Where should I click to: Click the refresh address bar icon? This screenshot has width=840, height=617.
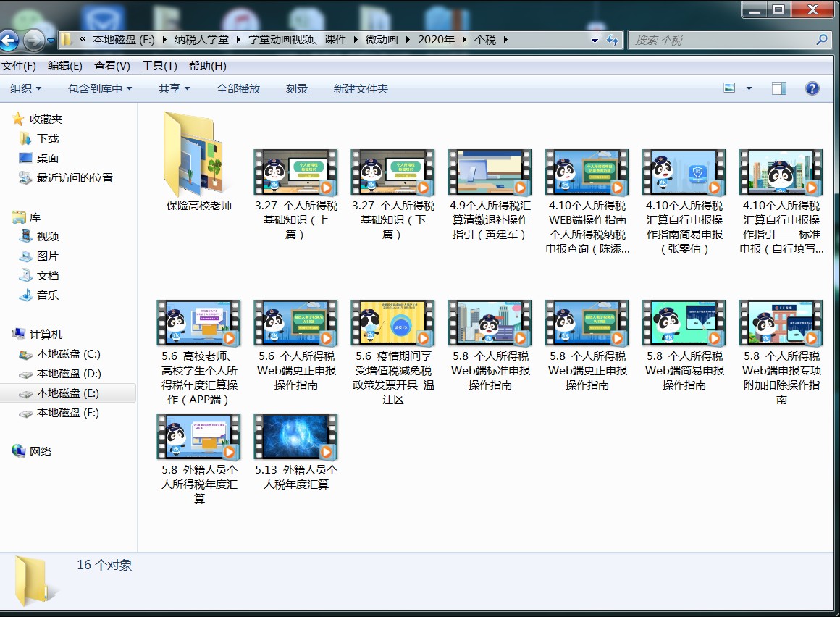click(x=613, y=40)
